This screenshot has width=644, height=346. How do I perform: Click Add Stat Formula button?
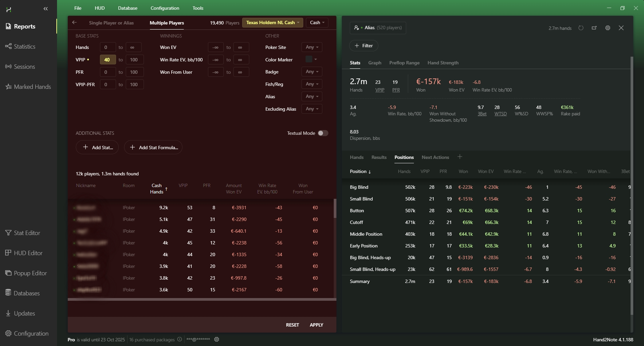153,148
